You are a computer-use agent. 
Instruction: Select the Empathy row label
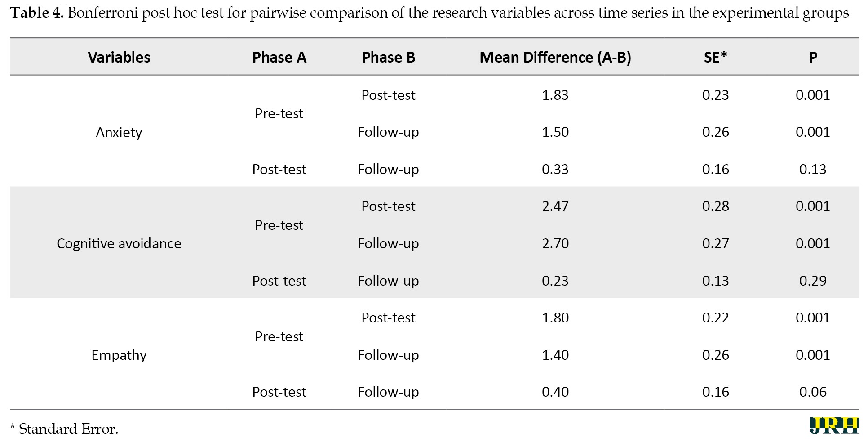coord(119,355)
